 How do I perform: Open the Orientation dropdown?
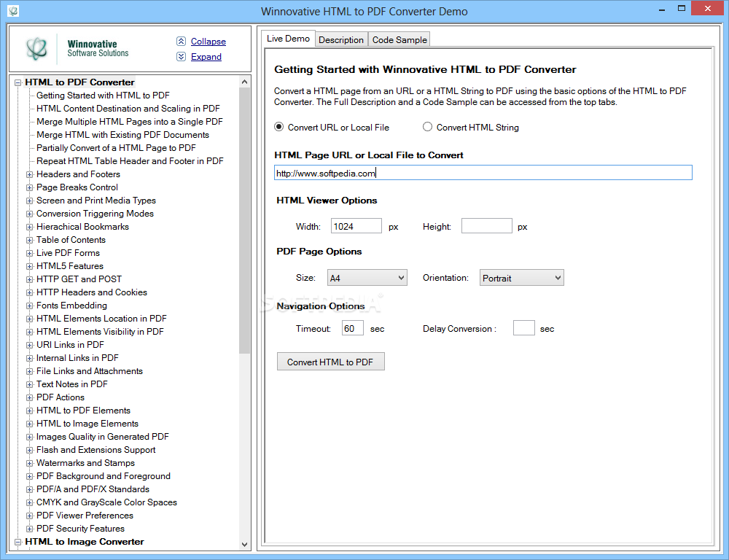[522, 278]
